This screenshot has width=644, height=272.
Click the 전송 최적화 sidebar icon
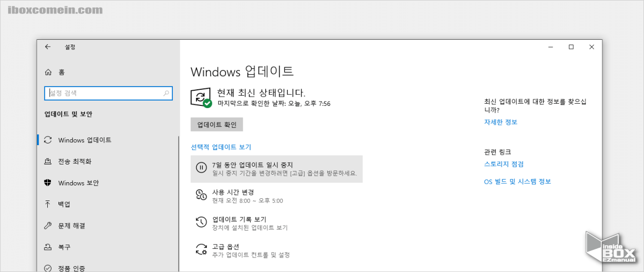(48, 161)
